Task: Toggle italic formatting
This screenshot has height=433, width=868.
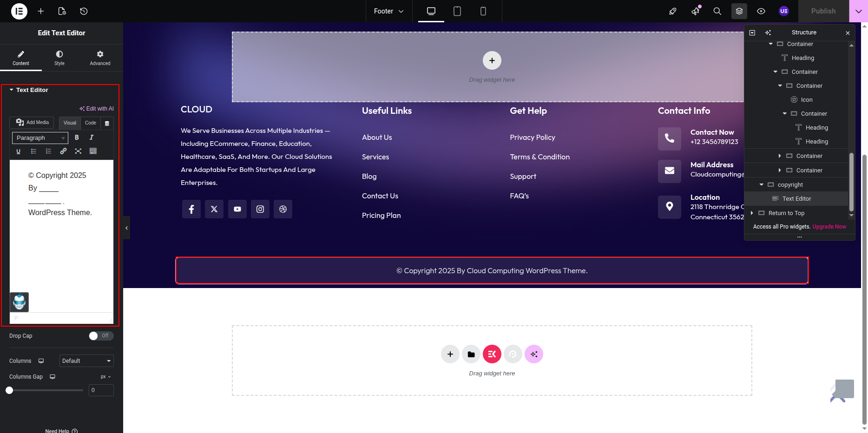Action: (x=92, y=138)
